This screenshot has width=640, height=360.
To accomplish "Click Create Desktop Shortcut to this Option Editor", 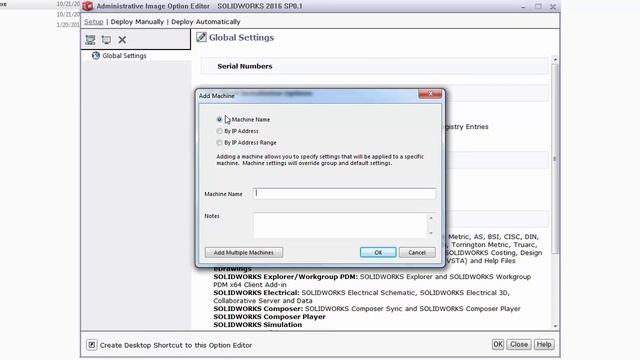I will (x=176, y=345).
